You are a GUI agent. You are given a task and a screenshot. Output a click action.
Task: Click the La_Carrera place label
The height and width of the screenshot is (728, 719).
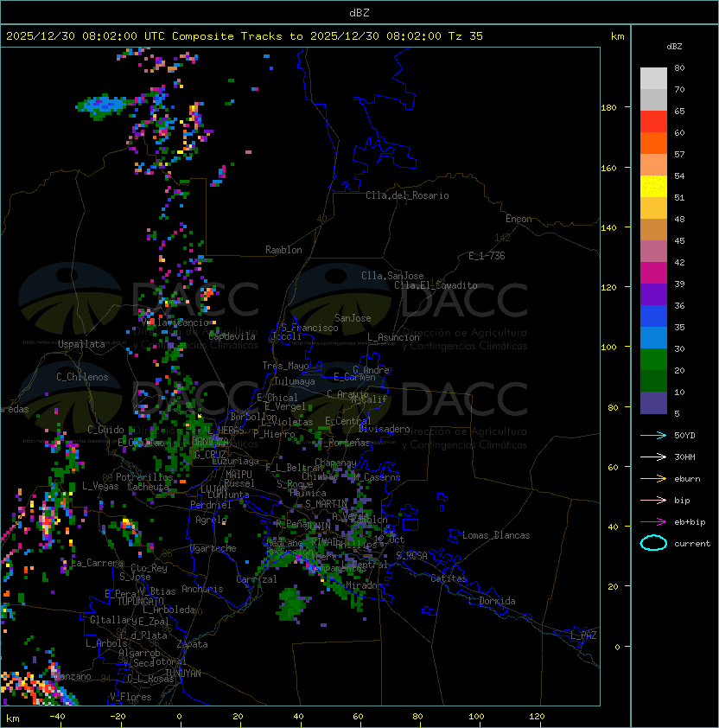click(98, 563)
